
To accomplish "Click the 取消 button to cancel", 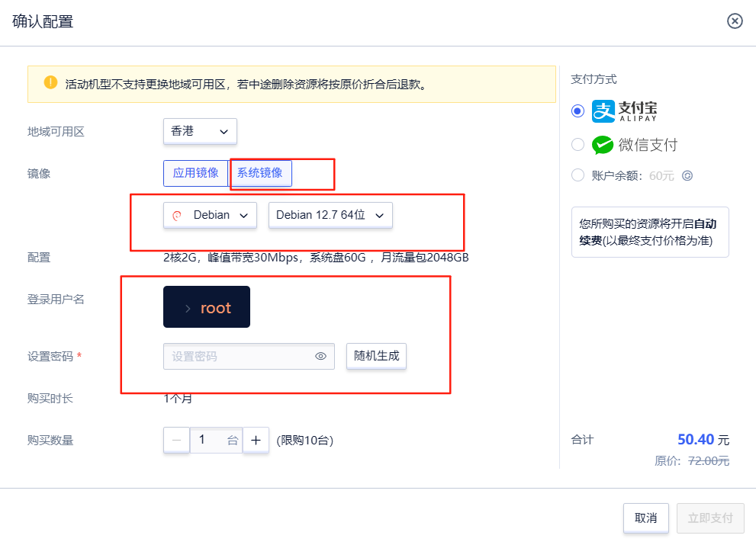I will (x=645, y=518).
